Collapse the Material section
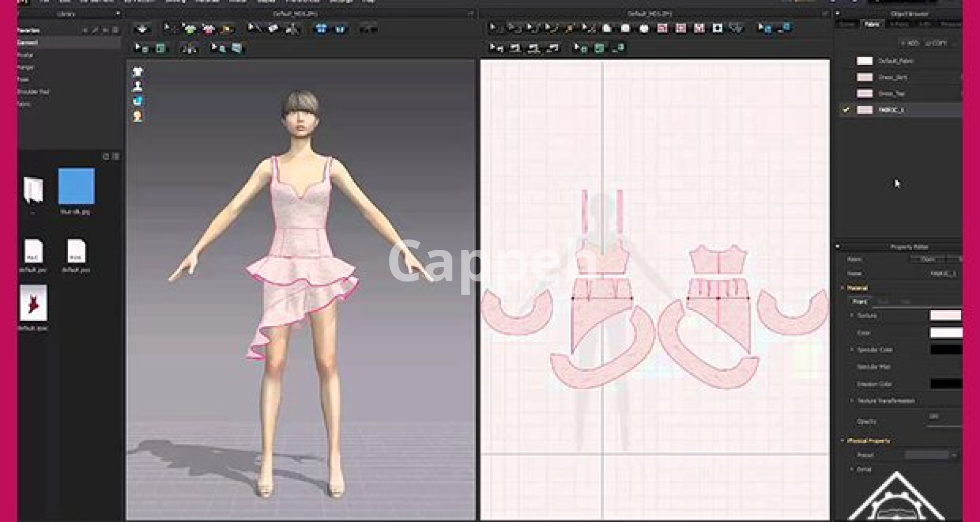The image size is (980, 522). 843,288
